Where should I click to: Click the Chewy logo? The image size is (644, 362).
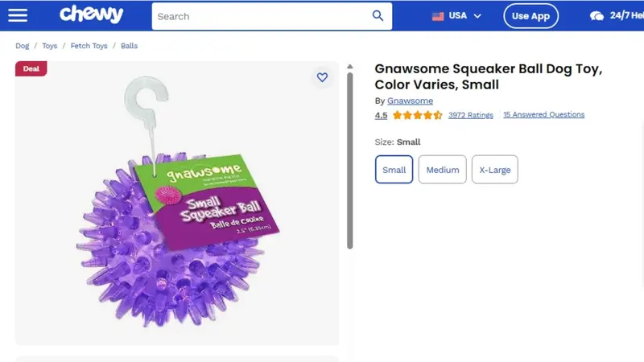(91, 14)
